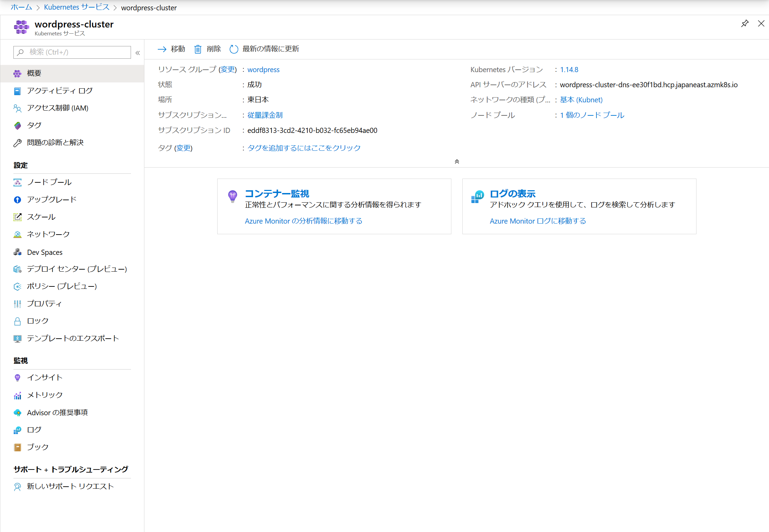Click the メトリック chart icon

[18, 395]
